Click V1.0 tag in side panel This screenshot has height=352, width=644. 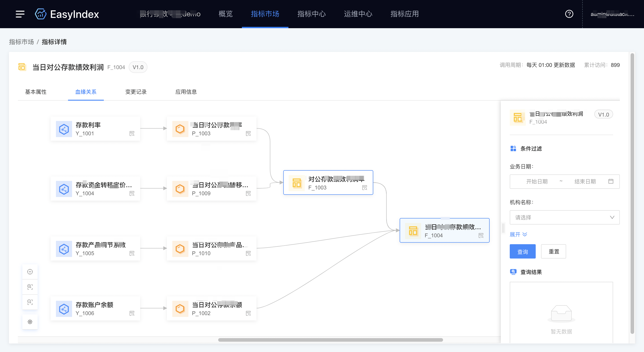pos(603,115)
